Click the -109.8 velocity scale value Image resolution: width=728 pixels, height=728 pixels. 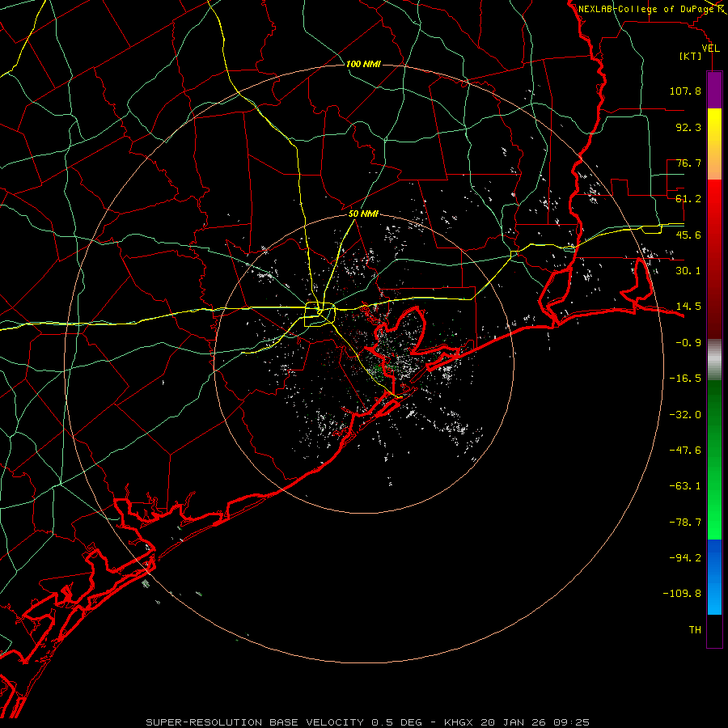point(683,594)
